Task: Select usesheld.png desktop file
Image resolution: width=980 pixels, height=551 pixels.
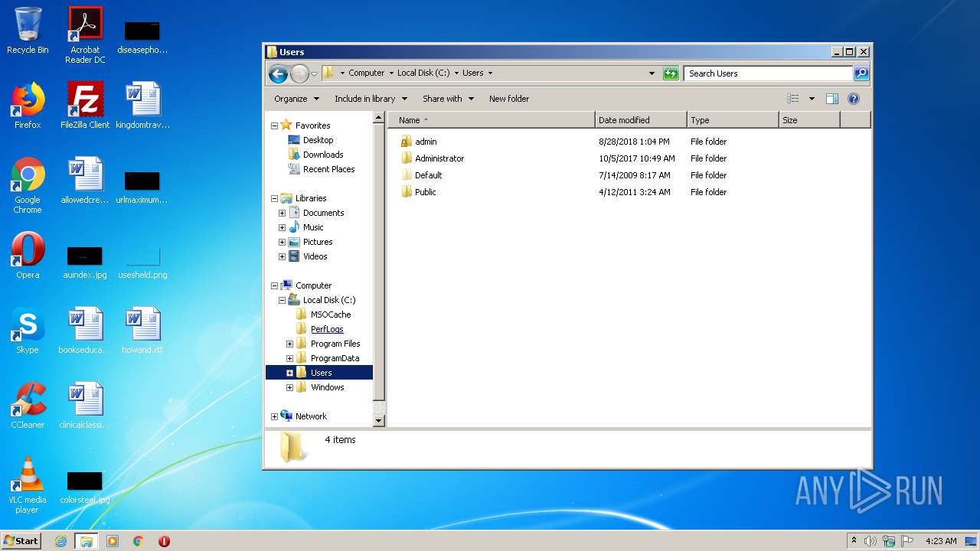Action: [142, 262]
